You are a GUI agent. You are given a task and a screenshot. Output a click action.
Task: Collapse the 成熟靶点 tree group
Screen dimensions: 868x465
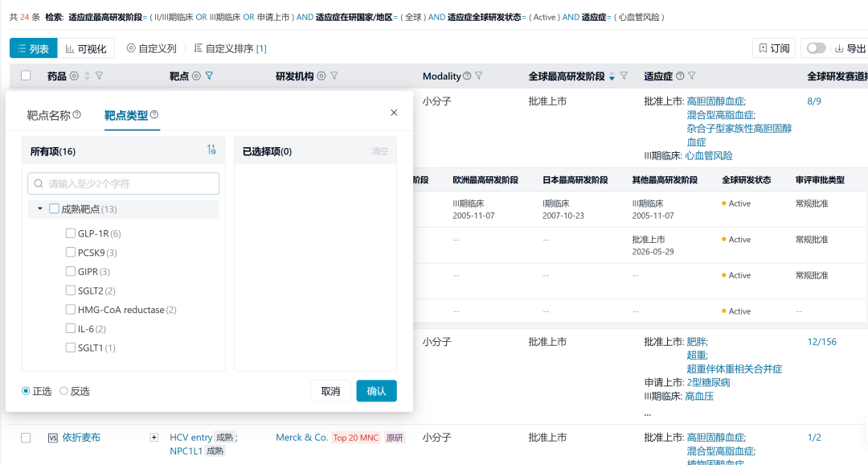[40, 208]
